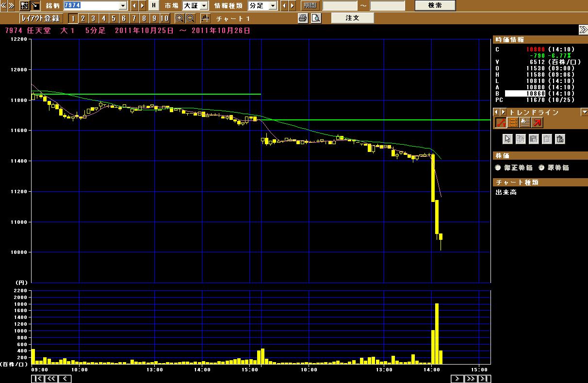Switch to layout tab 3
Viewport: 588px width, 383px height.
93,18
